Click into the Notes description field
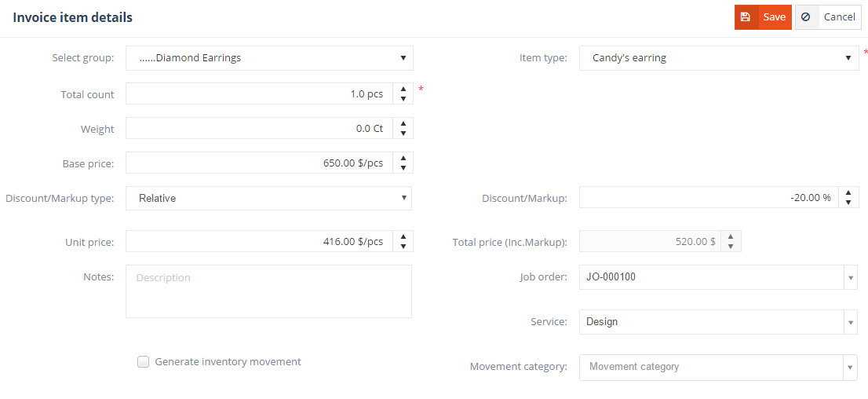The image size is (868, 399). click(x=268, y=291)
